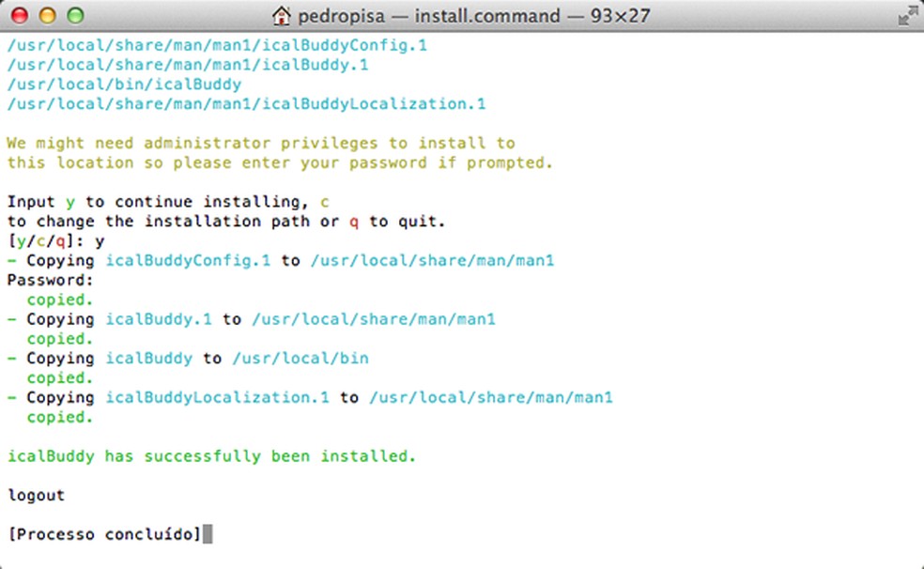
Task: Click the home folder icon in title bar
Action: (x=281, y=15)
